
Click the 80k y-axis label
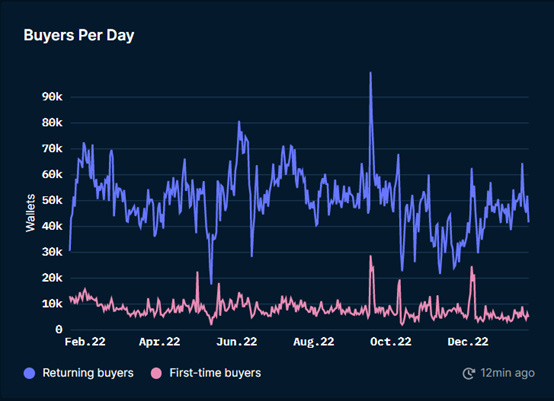tap(52, 123)
